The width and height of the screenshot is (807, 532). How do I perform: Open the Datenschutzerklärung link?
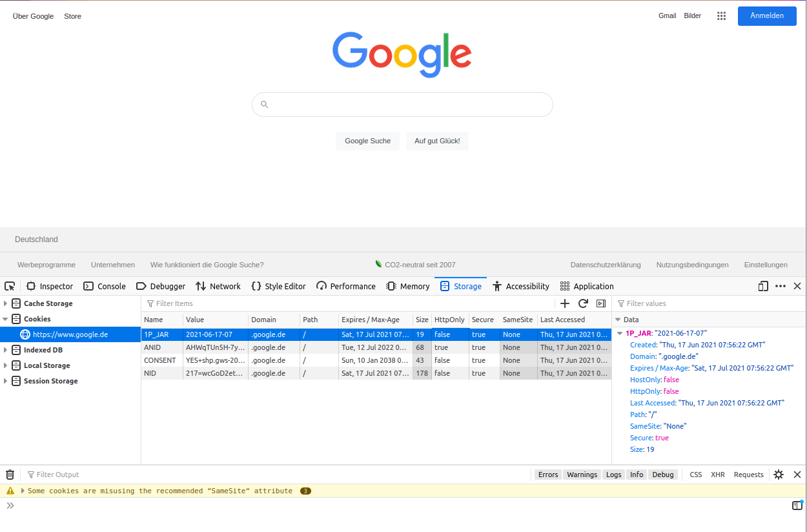[605, 265]
